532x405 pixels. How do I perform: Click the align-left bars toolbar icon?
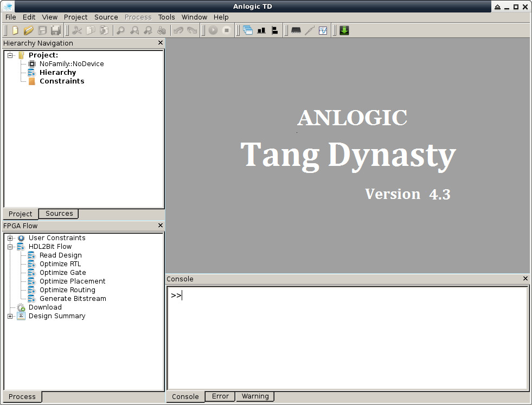coord(275,30)
